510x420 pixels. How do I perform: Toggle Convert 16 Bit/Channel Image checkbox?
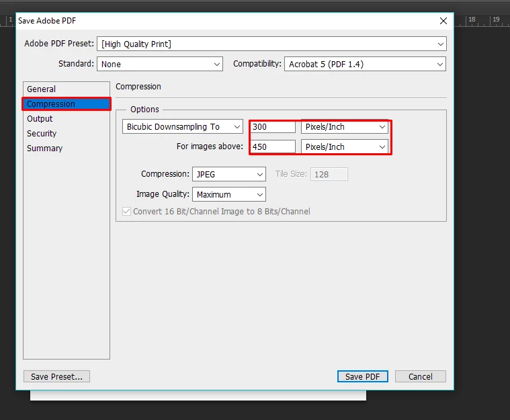pyautogui.click(x=126, y=212)
